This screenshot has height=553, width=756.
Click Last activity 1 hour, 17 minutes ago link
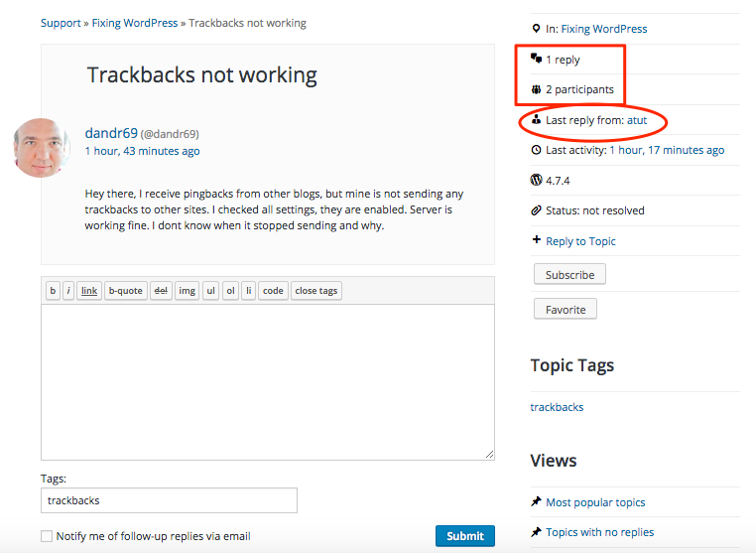(667, 150)
